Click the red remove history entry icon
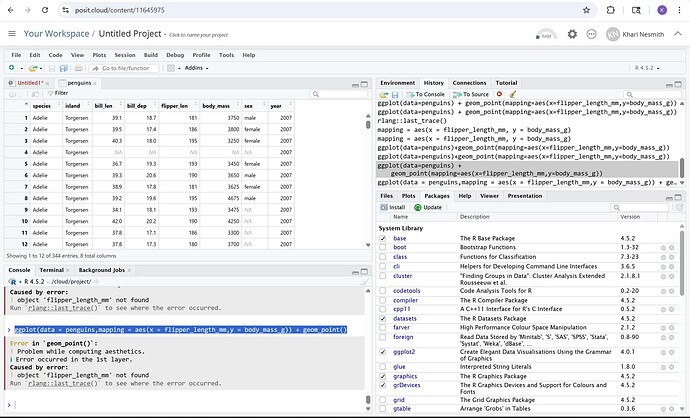Viewport: 690px width, 418px height. pyautogui.click(x=500, y=93)
